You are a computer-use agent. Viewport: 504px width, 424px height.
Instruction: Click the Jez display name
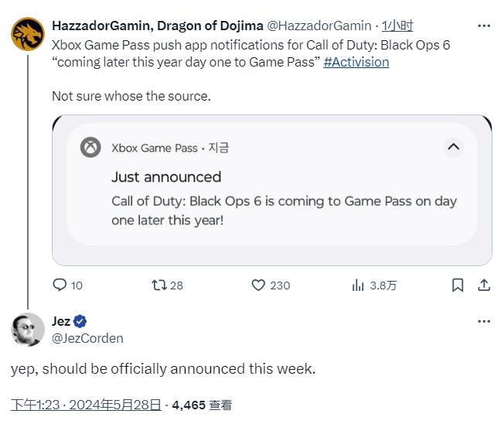pyautogui.click(x=61, y=322)
